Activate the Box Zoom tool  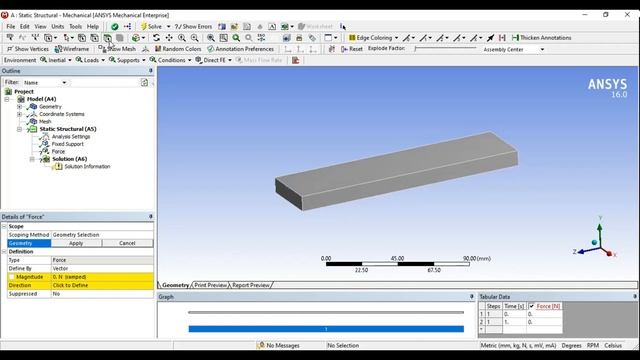point(195,38)
